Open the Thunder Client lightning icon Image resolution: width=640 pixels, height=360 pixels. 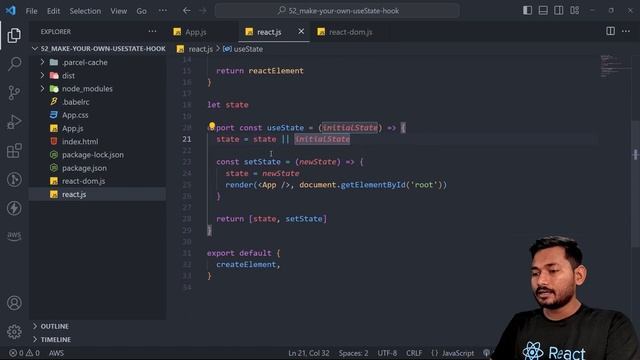coord(14,208)
